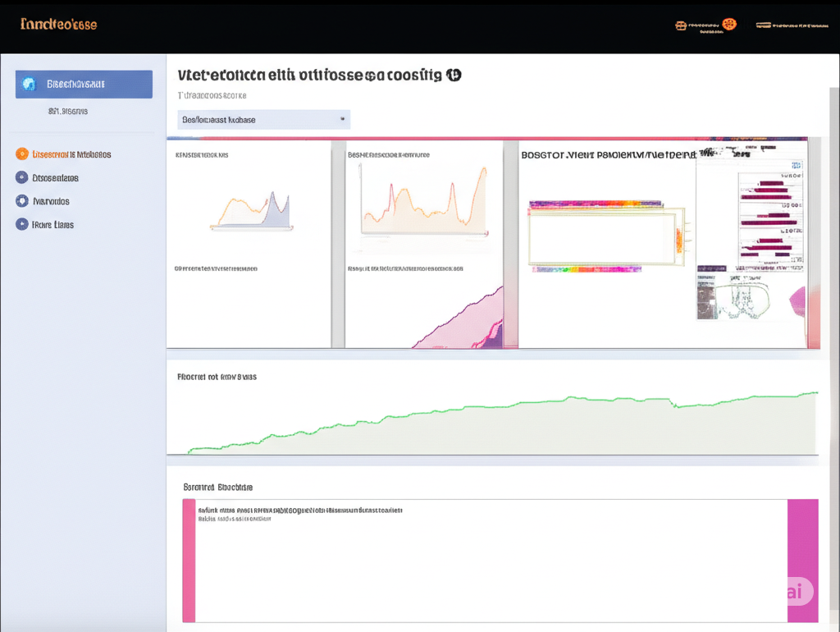Click the blue circle icon of third sidebar item
The width and height of the screenshot is (840, 632).
[22, 201]
